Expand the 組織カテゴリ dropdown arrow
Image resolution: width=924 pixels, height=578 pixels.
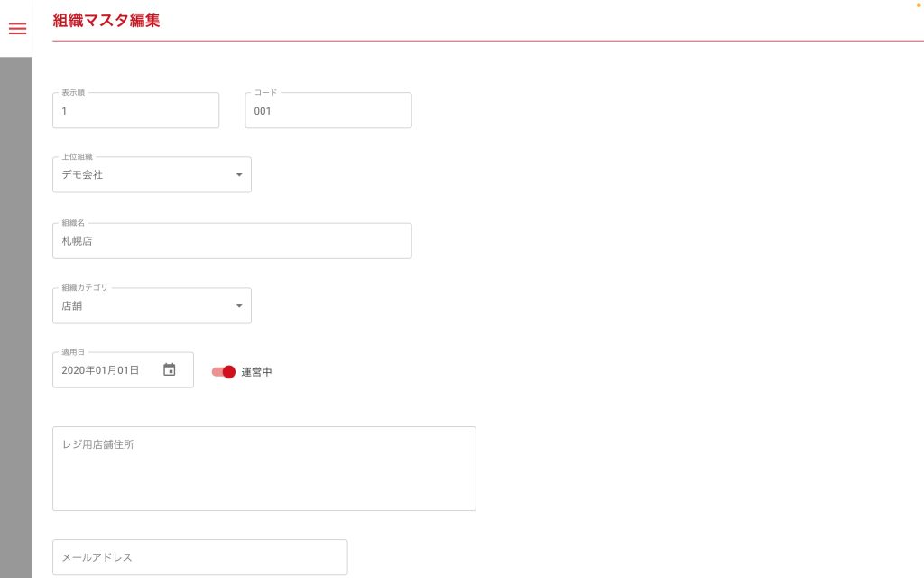(x=239, y=306)
